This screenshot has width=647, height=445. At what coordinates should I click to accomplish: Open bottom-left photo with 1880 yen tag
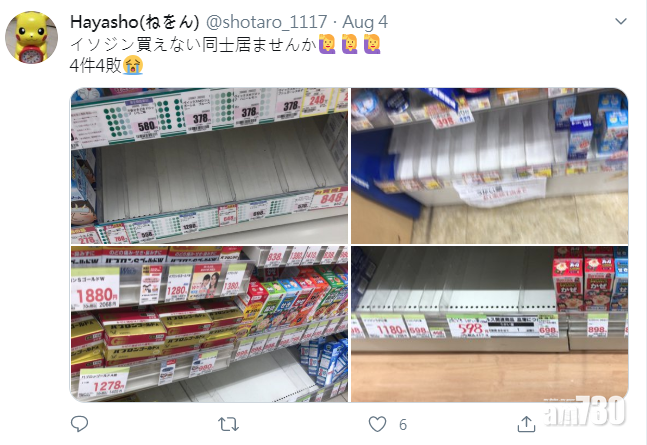click(x=208, y=324)
